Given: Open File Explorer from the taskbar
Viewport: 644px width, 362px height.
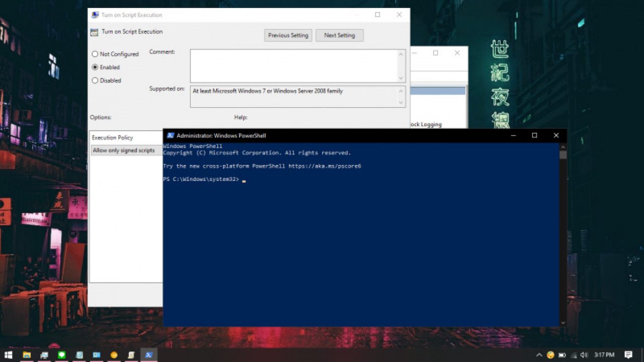Looking at the screenshot, I should tap(27, 355).
